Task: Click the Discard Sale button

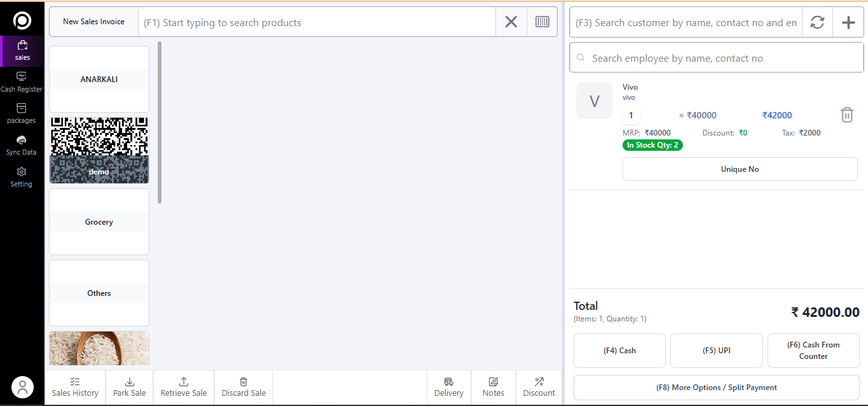Action: pyautogui.click(x=244, y=387)
